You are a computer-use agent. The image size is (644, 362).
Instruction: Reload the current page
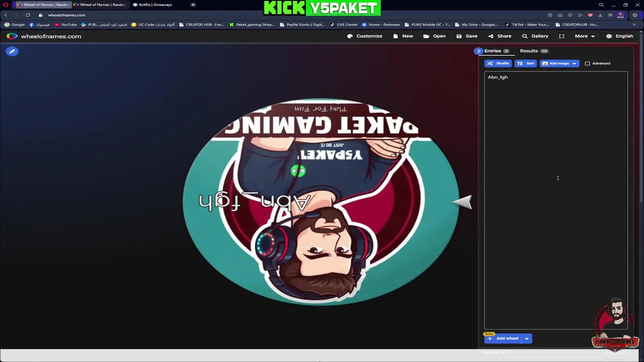point(28,15)
